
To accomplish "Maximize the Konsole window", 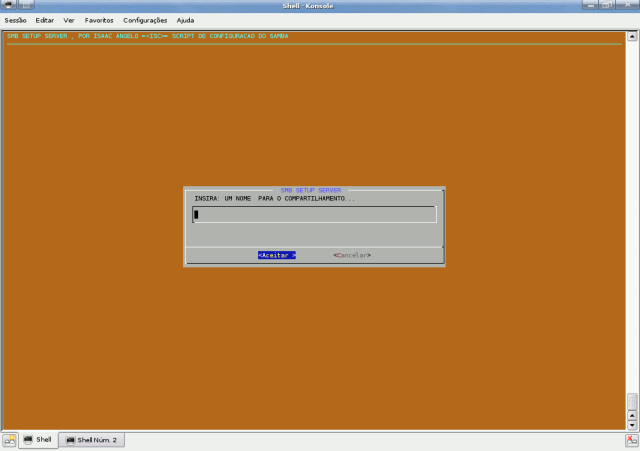I will 605,6.
